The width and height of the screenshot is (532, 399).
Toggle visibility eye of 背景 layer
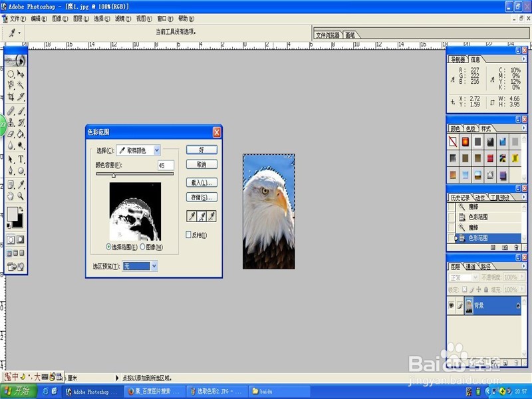[452, 305]
